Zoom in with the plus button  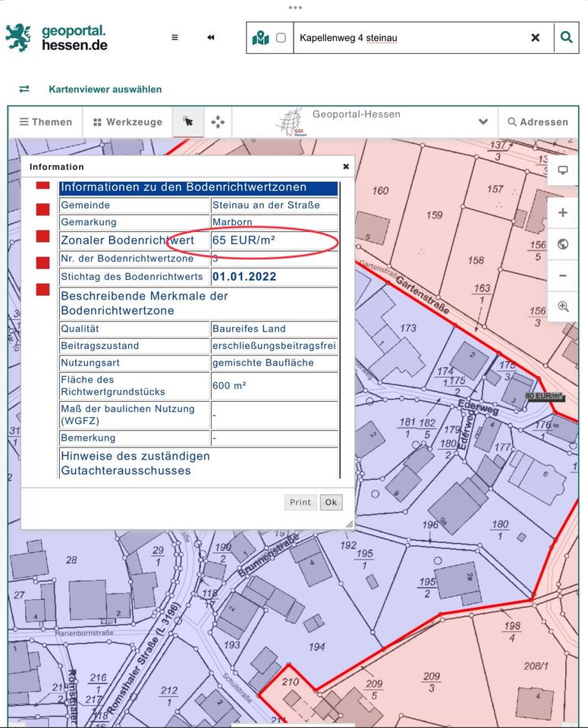click(x=563, y=213)
